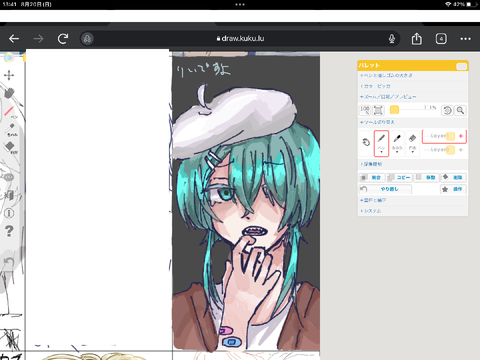Screen dimensions: 480x360
Task: Click the battery indicator in status bar
Action: [472, 4]
